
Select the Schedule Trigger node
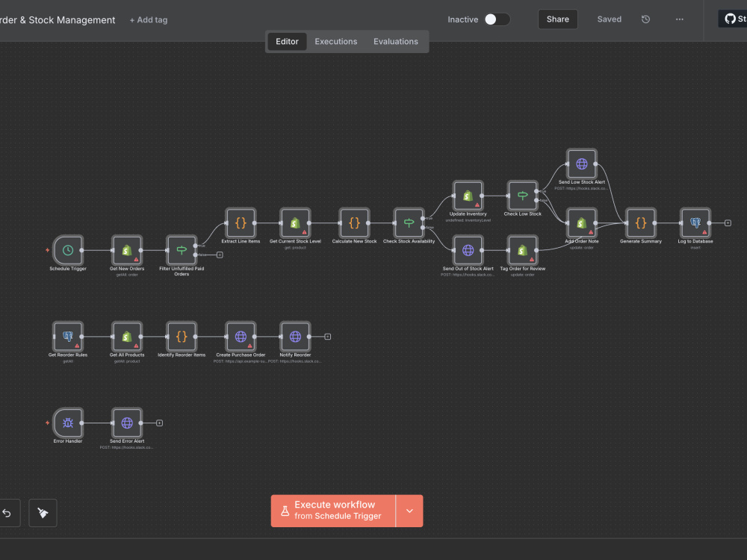click(68, 250)
